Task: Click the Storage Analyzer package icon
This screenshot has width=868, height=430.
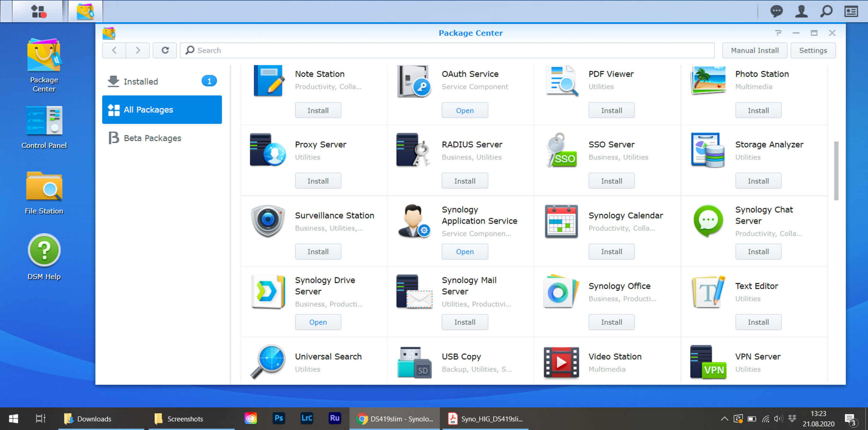Action: click(x=708, y=150)
